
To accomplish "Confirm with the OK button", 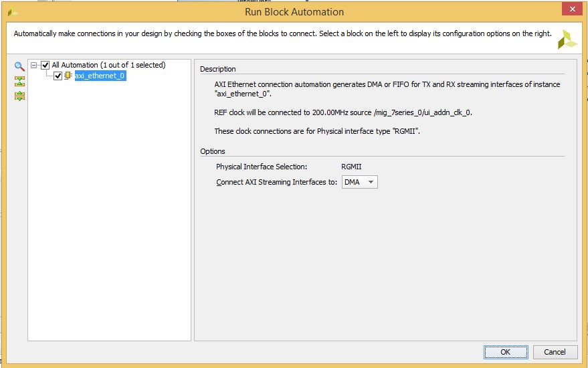I will [506, 352].
